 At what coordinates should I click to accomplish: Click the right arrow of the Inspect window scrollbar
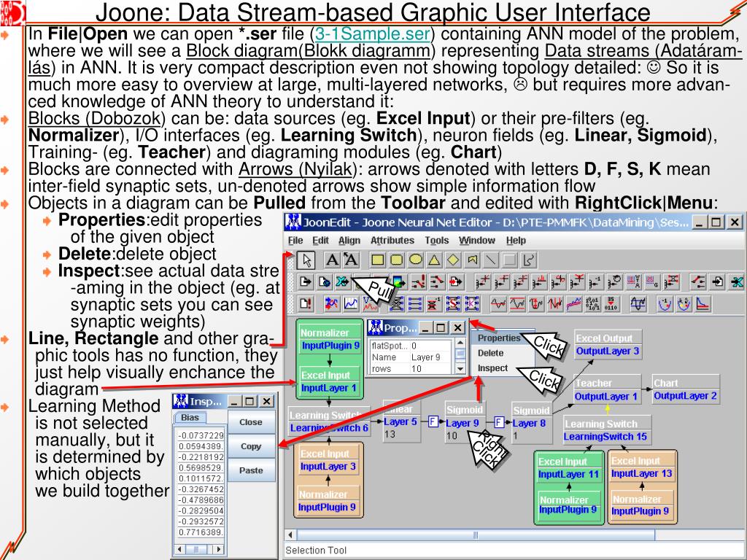[x=218, y=549]
